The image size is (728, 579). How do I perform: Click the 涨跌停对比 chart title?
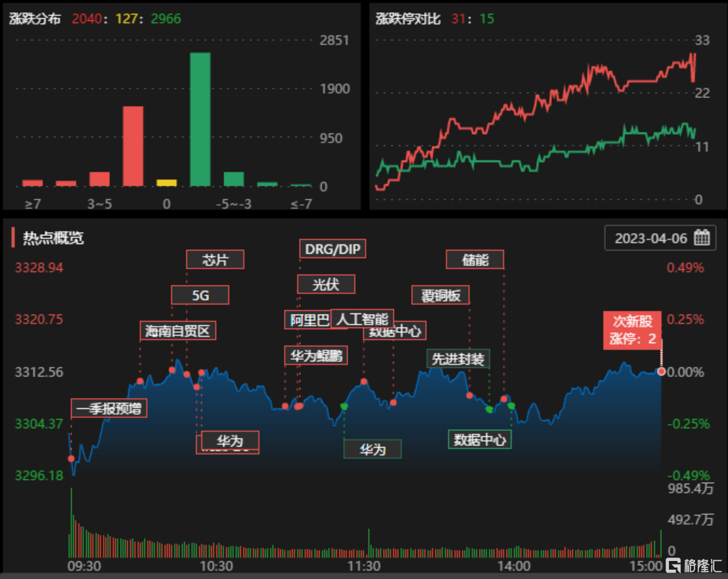pos(407,19)
